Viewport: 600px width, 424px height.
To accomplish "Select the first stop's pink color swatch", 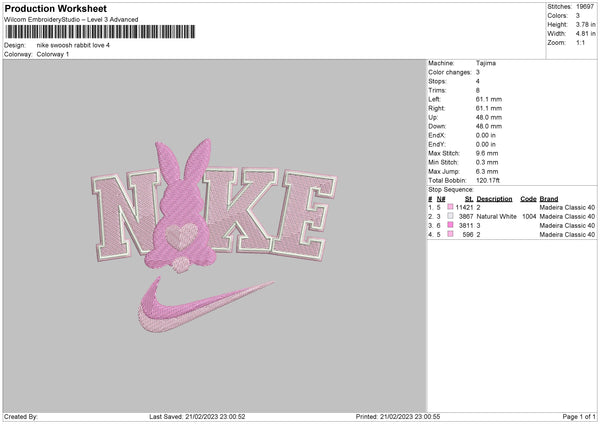I will click(450, 207).
